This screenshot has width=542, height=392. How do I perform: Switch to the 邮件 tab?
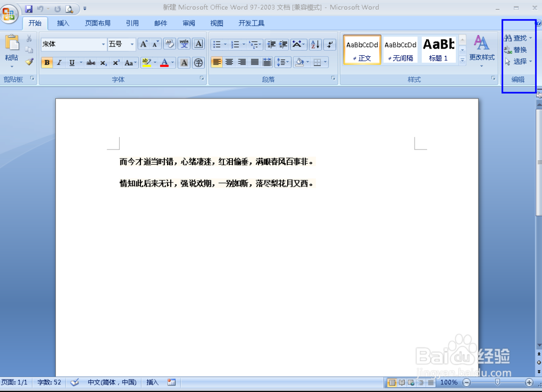point(160,23)
